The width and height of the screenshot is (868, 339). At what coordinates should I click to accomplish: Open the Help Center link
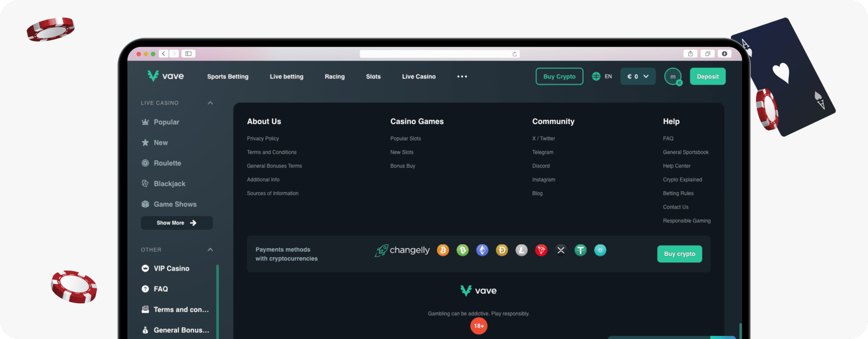click(x=677, y=166)
